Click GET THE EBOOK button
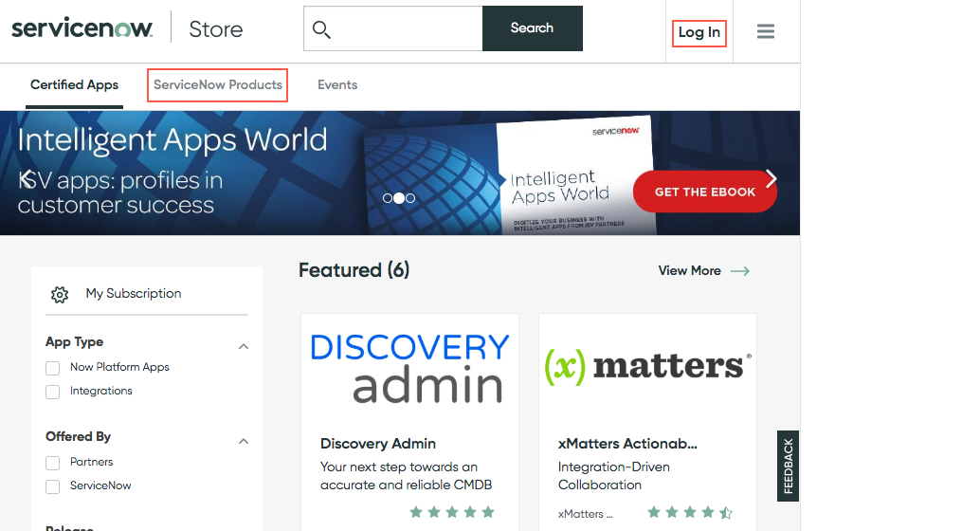The height and width of the screenshot is (531, 980). [x=705, y=192]
